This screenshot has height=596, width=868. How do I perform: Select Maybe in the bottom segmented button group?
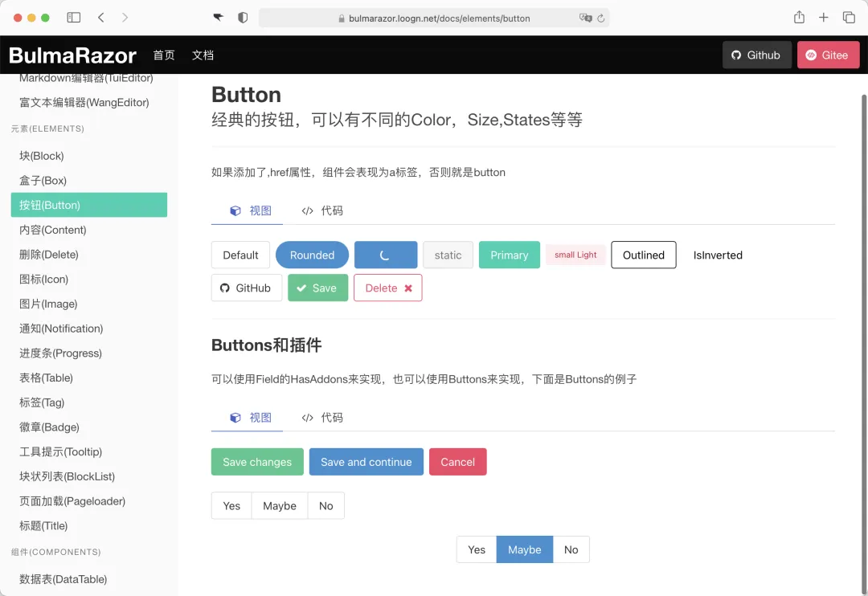pyautogui.click(x=524, y=549)
